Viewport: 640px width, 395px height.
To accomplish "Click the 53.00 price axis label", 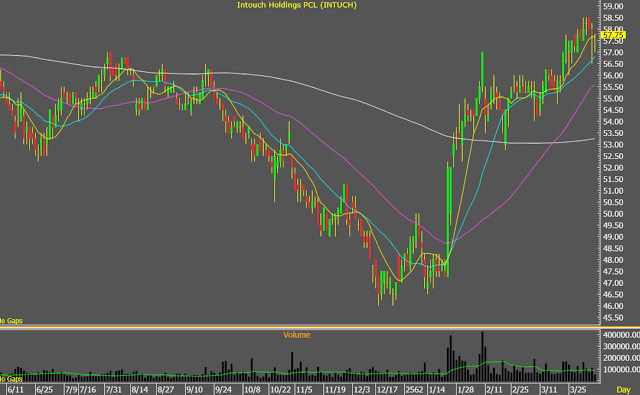I will 613,145.
